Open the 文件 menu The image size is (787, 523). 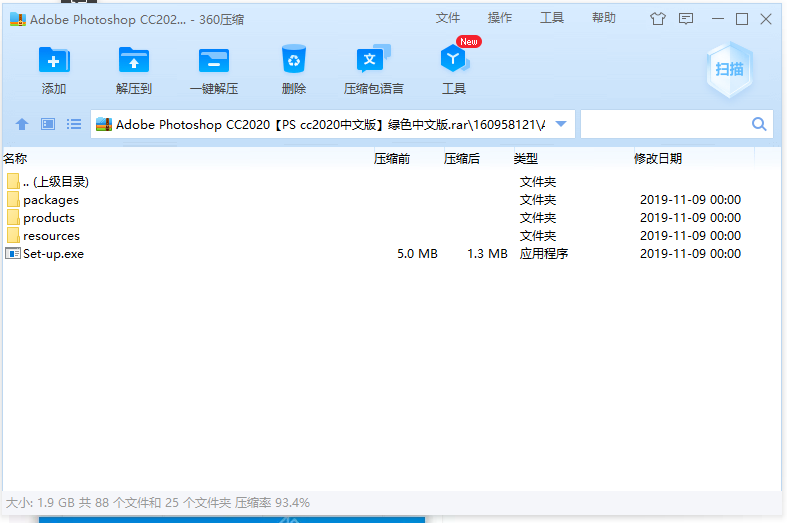click(x=448, y=18)
